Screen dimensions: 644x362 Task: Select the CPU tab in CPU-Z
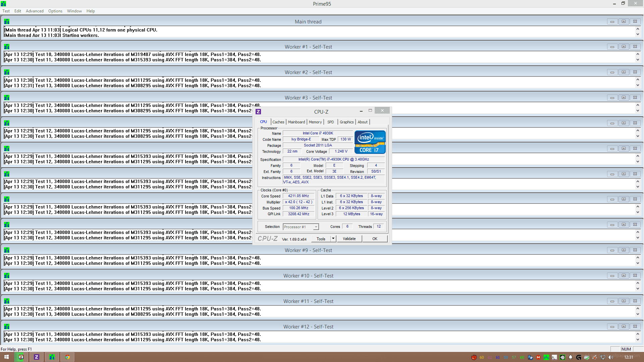264,122
